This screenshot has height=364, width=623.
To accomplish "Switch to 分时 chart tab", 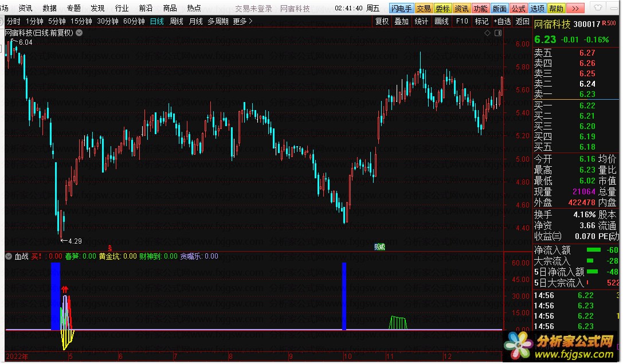I will pyautogui.click(x=13, y=21).
